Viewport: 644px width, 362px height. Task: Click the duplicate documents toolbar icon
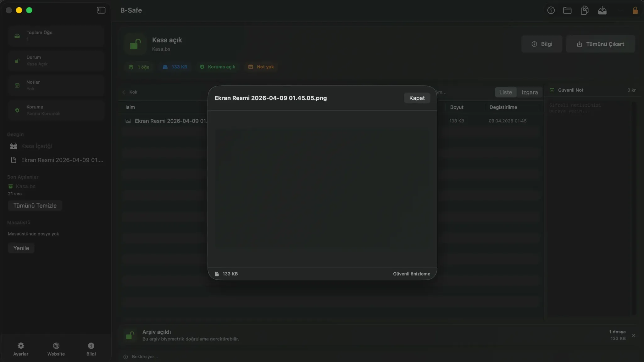click(584, 11)
